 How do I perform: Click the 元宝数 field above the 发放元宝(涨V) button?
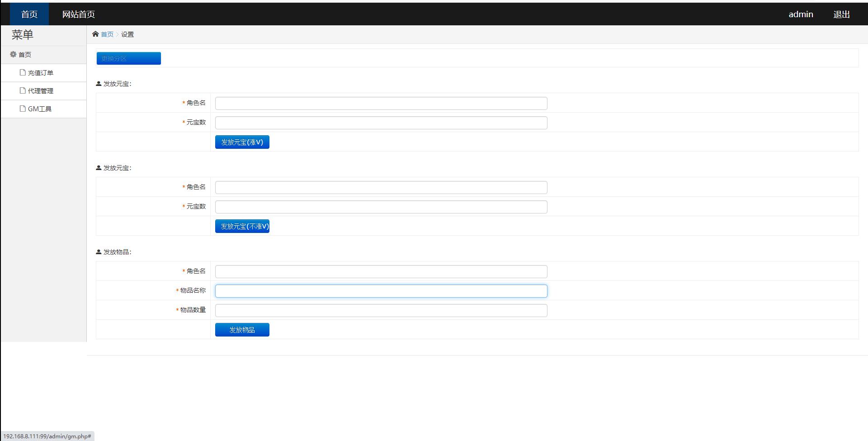pos(381,123)
